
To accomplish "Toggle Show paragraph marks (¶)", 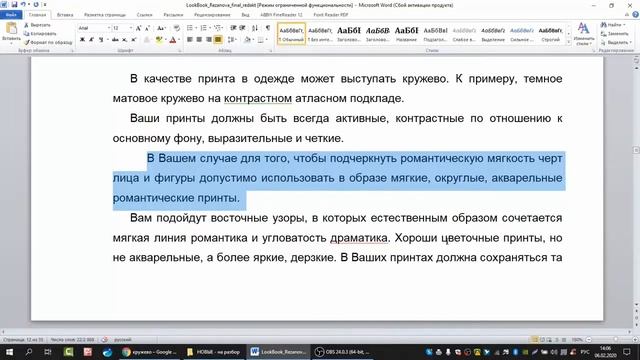I will tap(268, 28).
